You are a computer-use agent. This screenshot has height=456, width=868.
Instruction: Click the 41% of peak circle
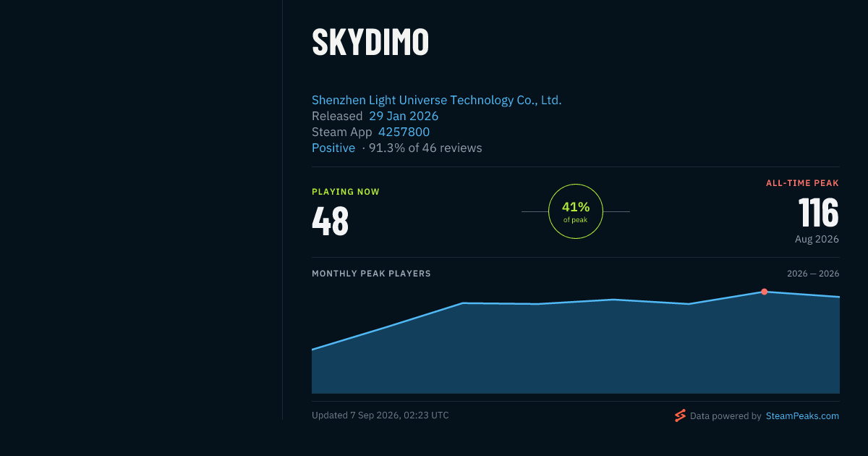point(576,211)
